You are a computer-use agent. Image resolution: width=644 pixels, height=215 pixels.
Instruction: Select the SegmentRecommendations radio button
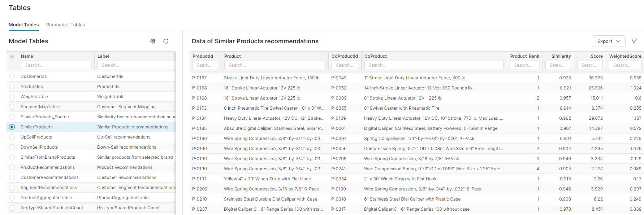(x=12, y=188)
